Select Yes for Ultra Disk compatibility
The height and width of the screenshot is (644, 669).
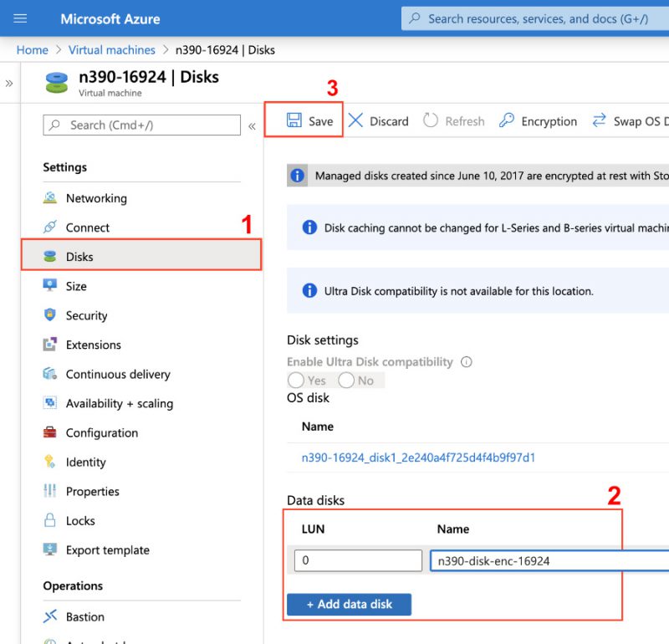[296, 381]
